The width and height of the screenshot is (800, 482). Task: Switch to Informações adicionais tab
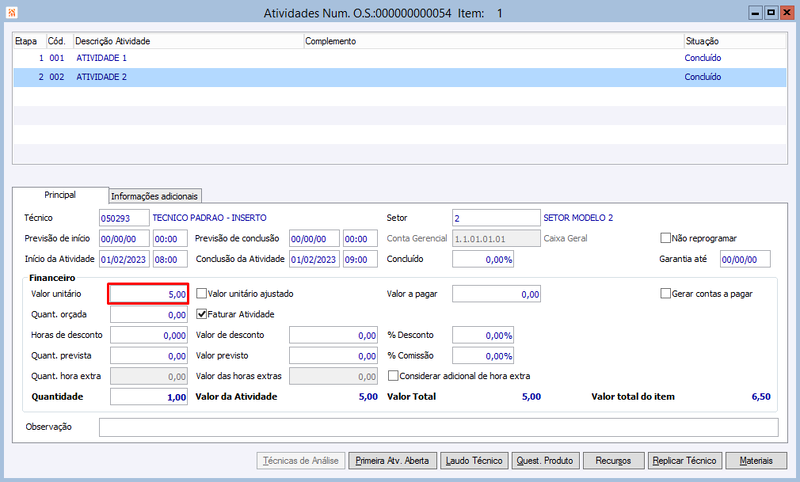coord(155,196)
